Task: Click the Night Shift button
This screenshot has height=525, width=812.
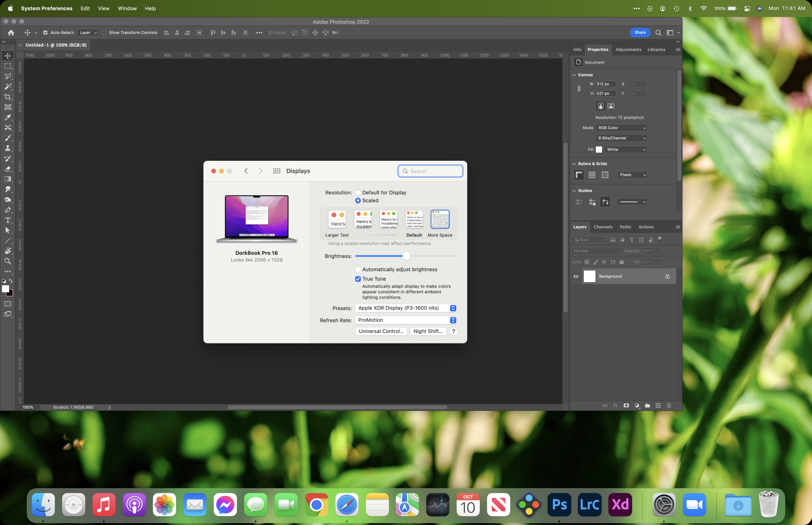Action: pyautogui.click(x=428, y=331)
